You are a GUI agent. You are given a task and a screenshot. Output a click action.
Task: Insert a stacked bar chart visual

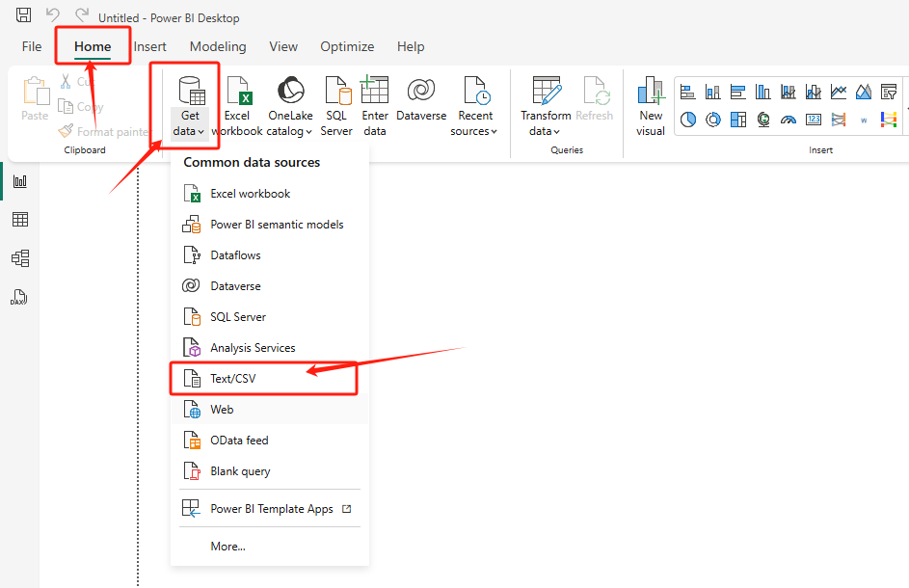click(688, 92)
